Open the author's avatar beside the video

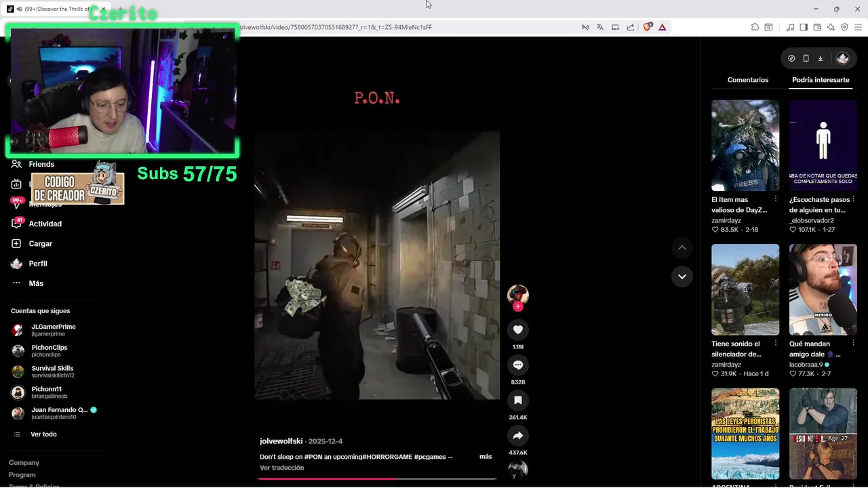(518, 295)
